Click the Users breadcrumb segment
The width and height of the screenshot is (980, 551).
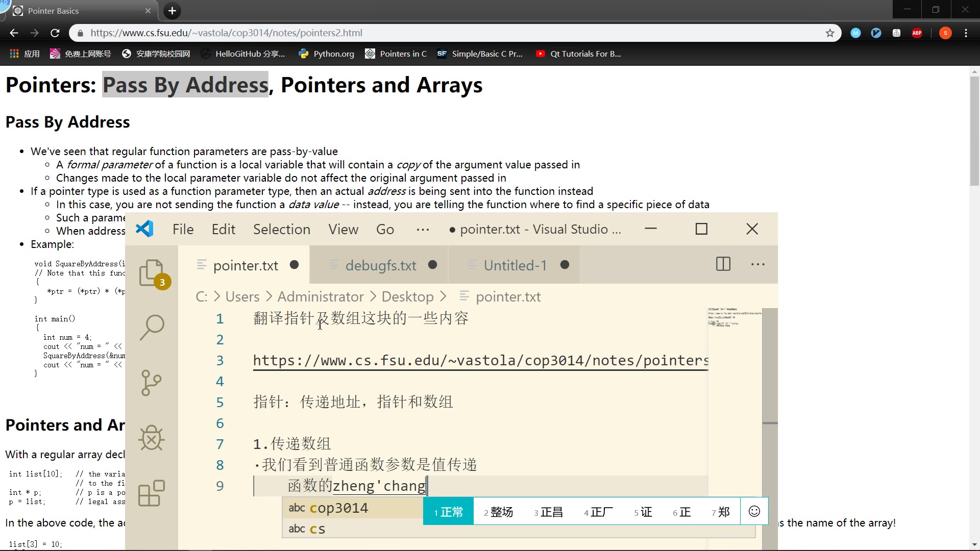[242, 296]
